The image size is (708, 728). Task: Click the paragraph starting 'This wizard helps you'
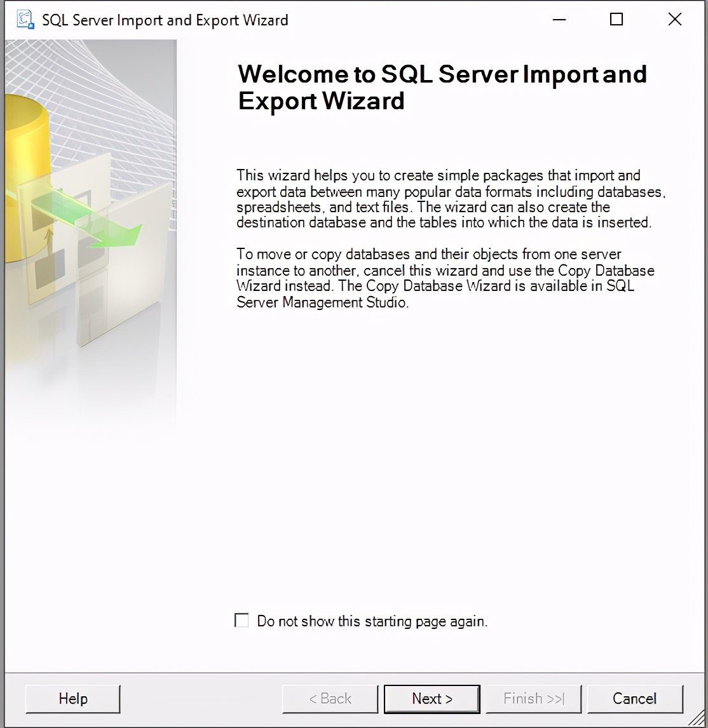pyautogui.click(x=451, y=199)
